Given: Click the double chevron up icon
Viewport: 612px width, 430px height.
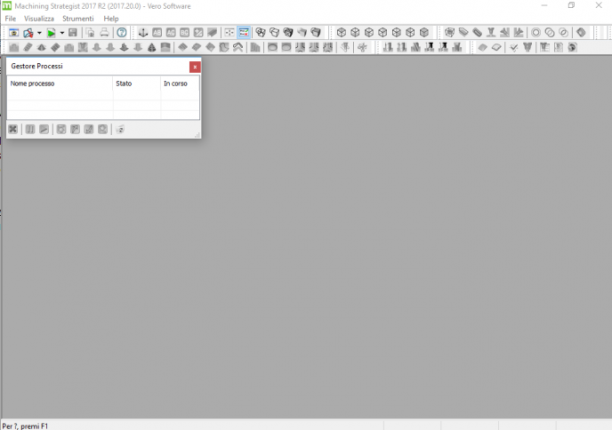Looking at the screenshot, I should click(x=238, y=47).
